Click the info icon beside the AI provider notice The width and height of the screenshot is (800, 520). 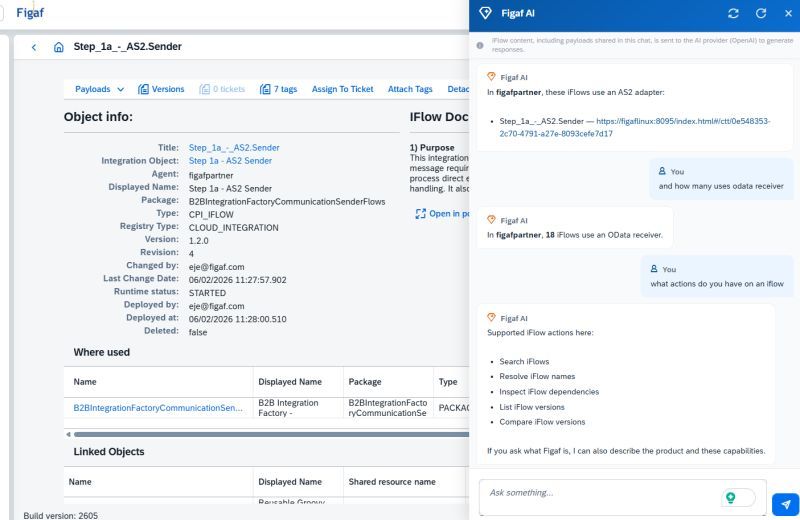pyautogui.click(x=480, y=45)
